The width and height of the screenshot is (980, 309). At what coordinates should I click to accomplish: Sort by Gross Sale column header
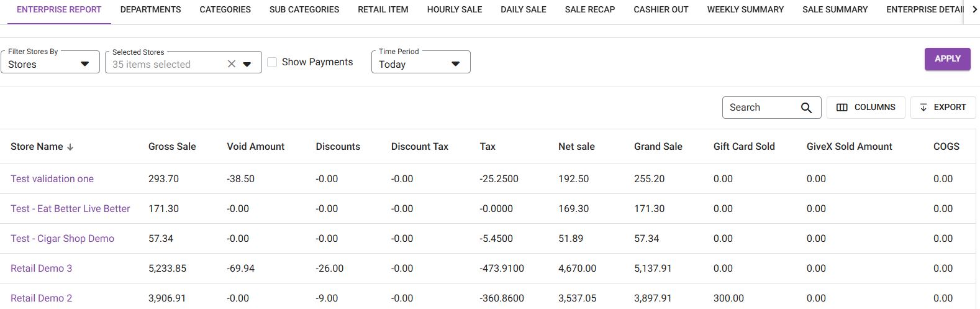pyautogui.click(x=172, y=147)
